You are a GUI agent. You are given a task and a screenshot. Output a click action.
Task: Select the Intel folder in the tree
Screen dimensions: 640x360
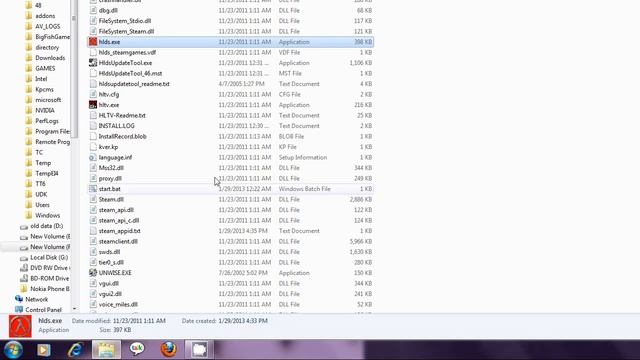(41, 79)
